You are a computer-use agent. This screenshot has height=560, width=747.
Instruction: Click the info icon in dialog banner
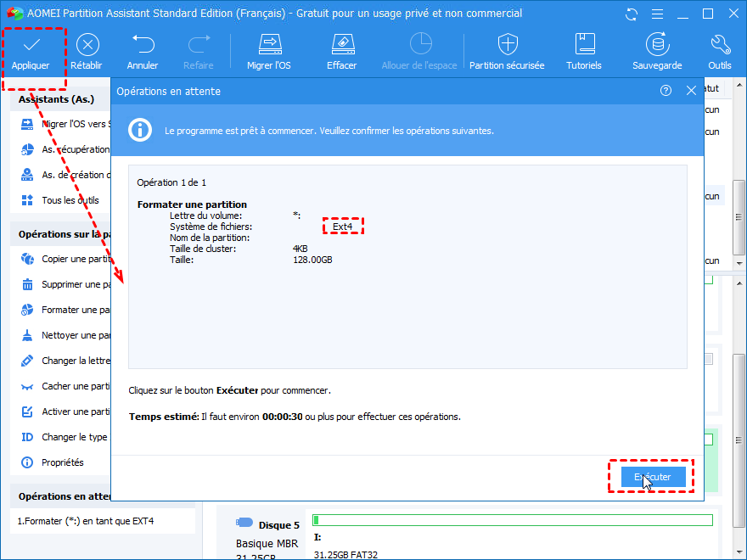click(140, 130)
